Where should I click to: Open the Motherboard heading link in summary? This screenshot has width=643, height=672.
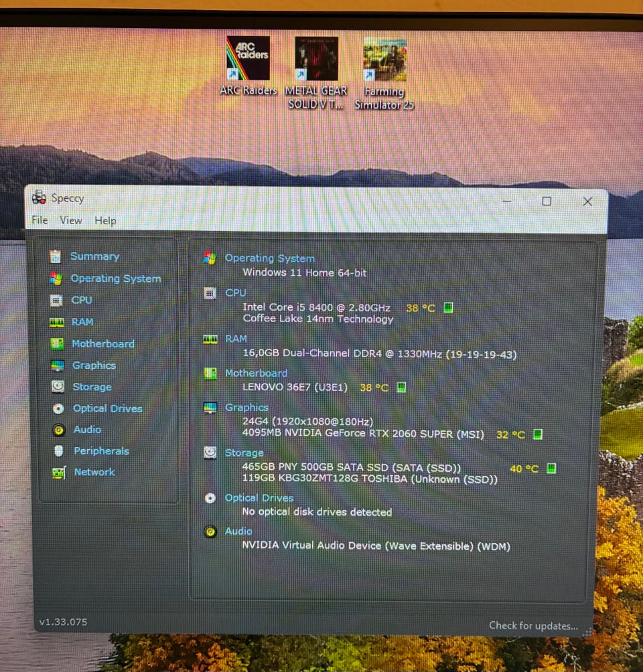point(257,373)
